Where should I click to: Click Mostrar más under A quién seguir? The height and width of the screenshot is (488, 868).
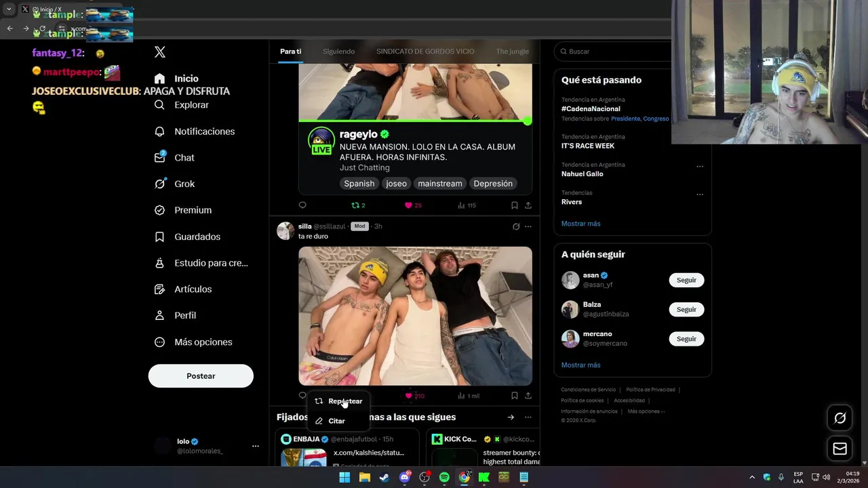point(580,365)
